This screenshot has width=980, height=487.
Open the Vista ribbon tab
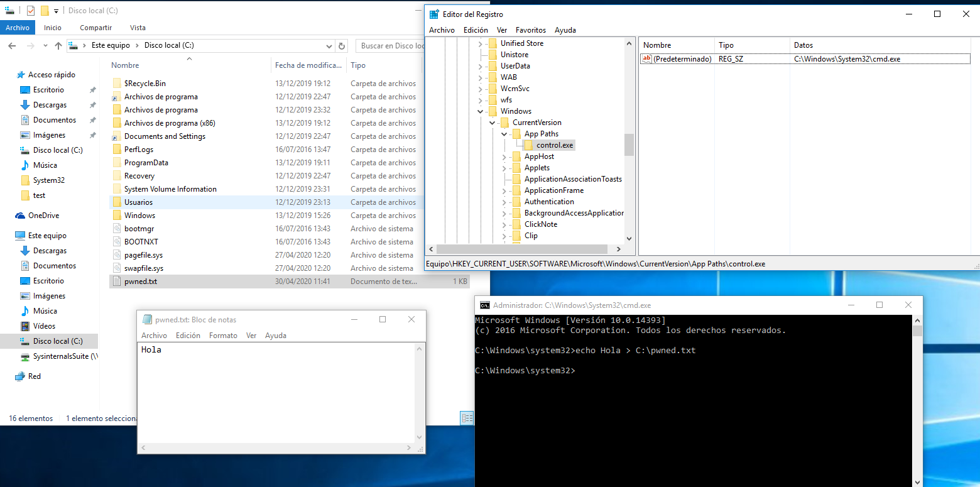coord(138,28)
